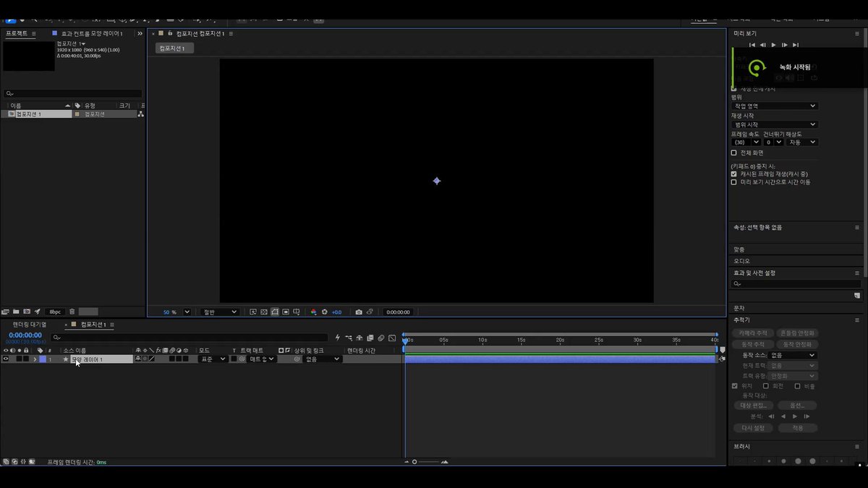
Task: Delete the selected item with the project trash icon
Action: point(72,312)
